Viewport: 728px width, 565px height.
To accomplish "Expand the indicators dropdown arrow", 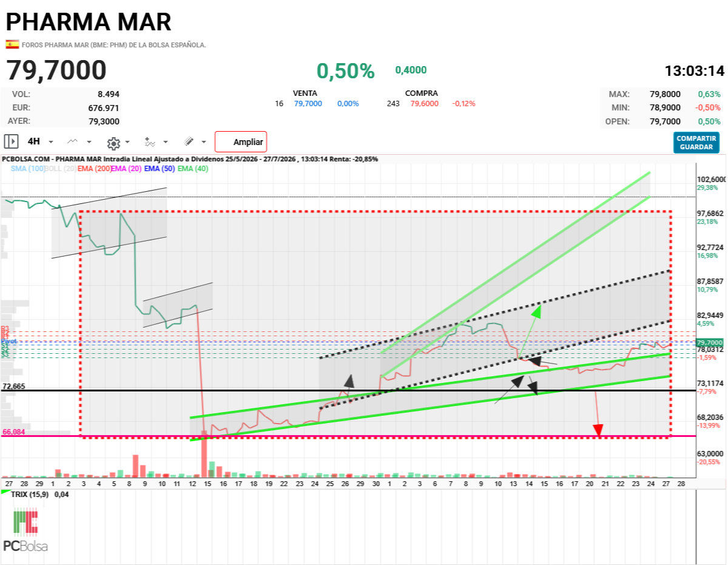I will tap(166, 142).
